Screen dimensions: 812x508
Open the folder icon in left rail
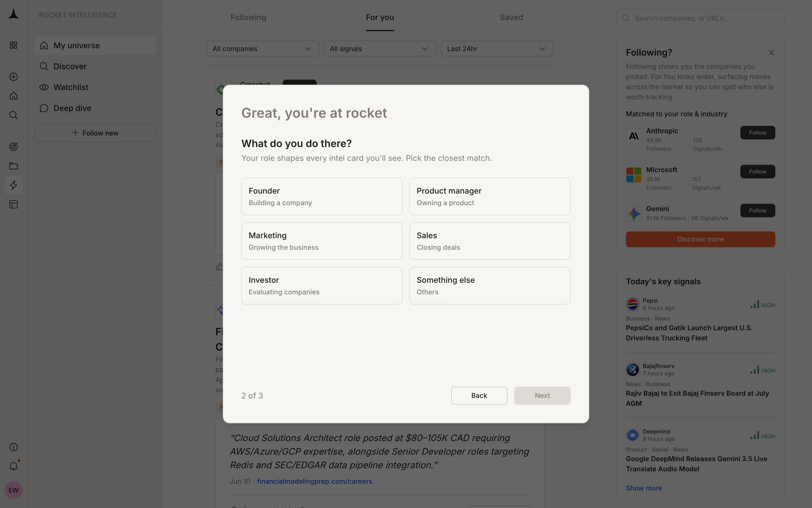pyautogui.click(x=14, y=166)
